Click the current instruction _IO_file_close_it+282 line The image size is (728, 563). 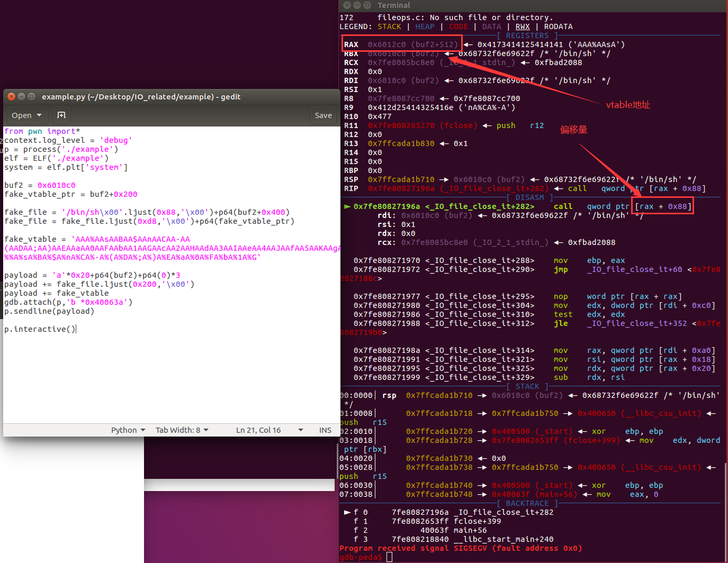(518, 206)
